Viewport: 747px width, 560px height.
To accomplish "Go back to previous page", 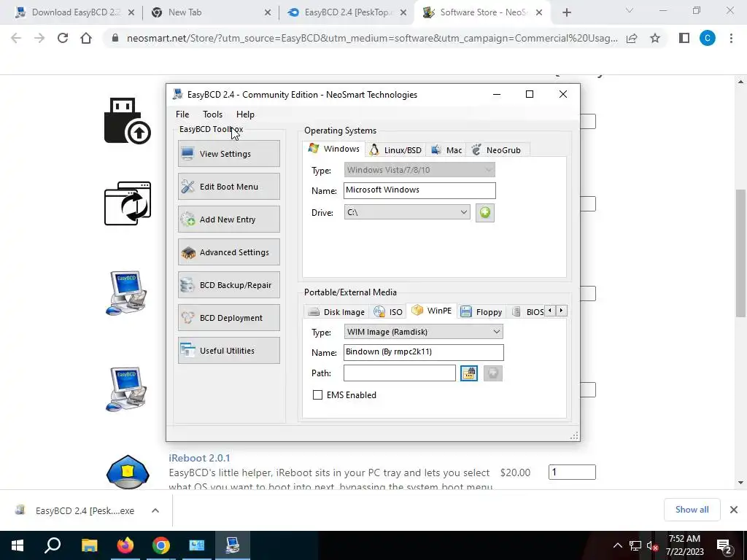I will pos(16,38).
